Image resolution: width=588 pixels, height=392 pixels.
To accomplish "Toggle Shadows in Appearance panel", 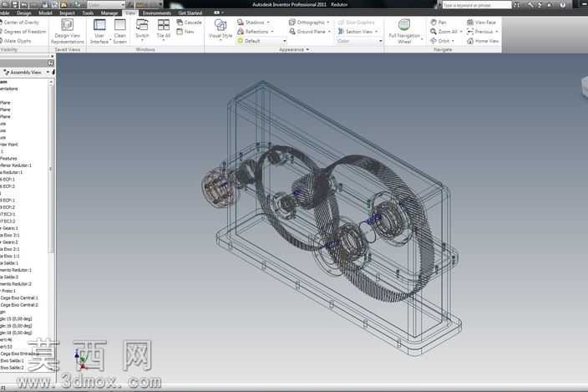I will coord(251,23).
